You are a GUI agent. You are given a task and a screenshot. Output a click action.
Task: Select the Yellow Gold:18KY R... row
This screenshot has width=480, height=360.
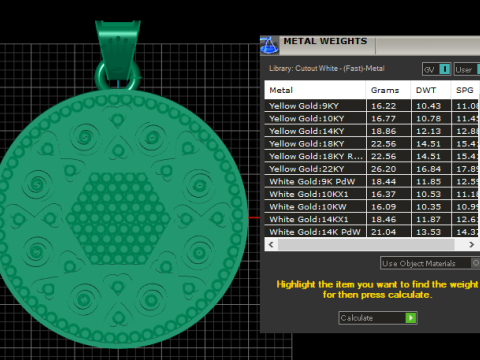372,156
